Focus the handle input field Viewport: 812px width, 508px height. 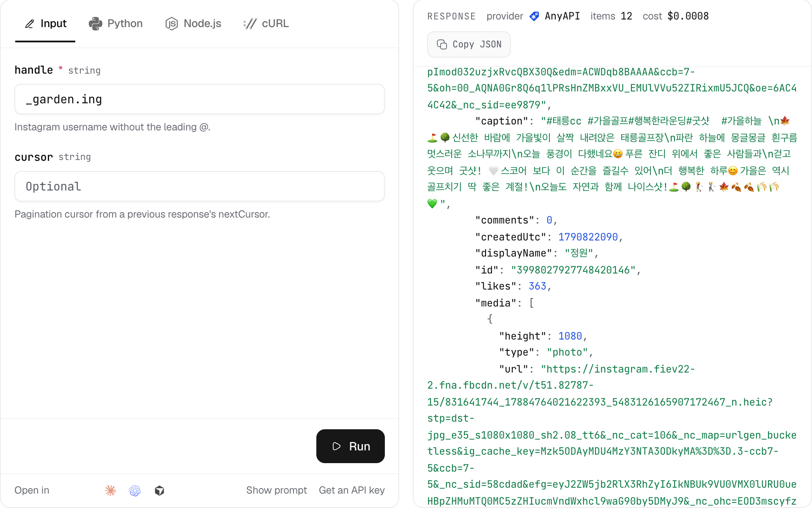(x=200, y=99)
